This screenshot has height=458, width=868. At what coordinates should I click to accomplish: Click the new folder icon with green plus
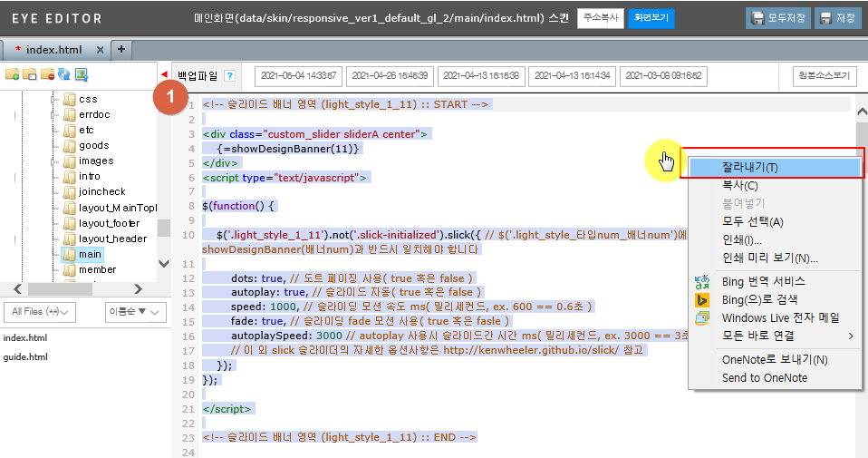(x=12, y=74)
